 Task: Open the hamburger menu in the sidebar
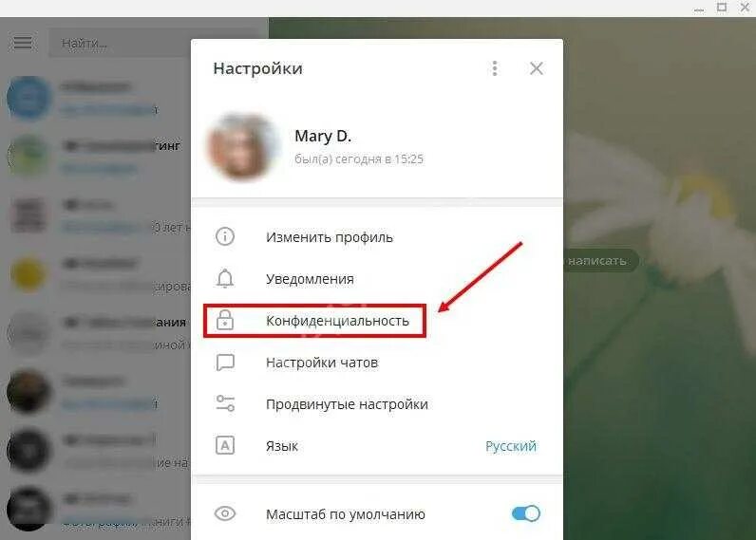[x=23, y=43]
